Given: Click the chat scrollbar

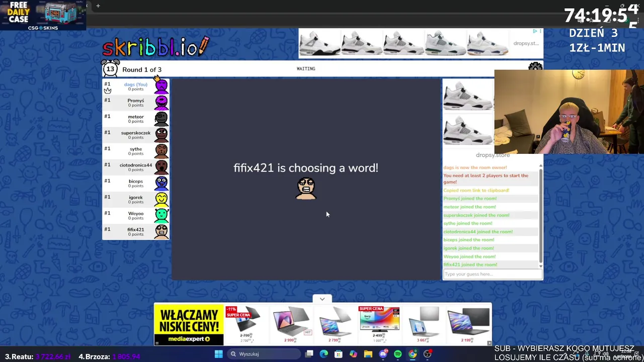Looking at the screenshot, I should (x=541, y=216).
